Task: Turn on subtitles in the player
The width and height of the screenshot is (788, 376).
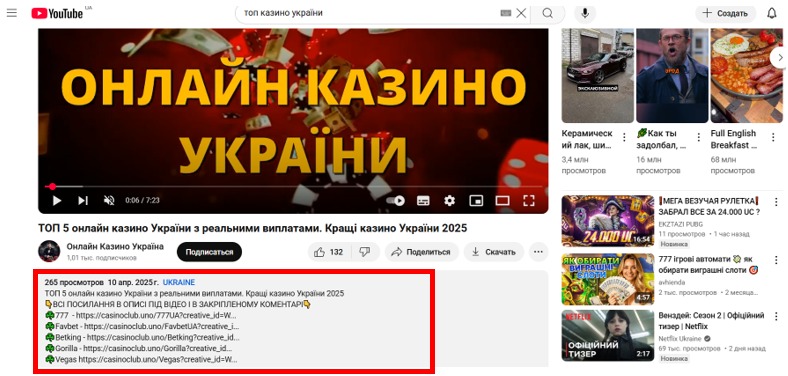Action: (423, 201)
